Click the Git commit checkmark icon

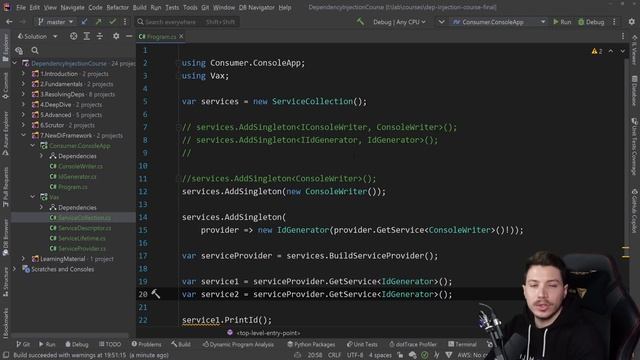pyautogui.click(x=112, y=22)
